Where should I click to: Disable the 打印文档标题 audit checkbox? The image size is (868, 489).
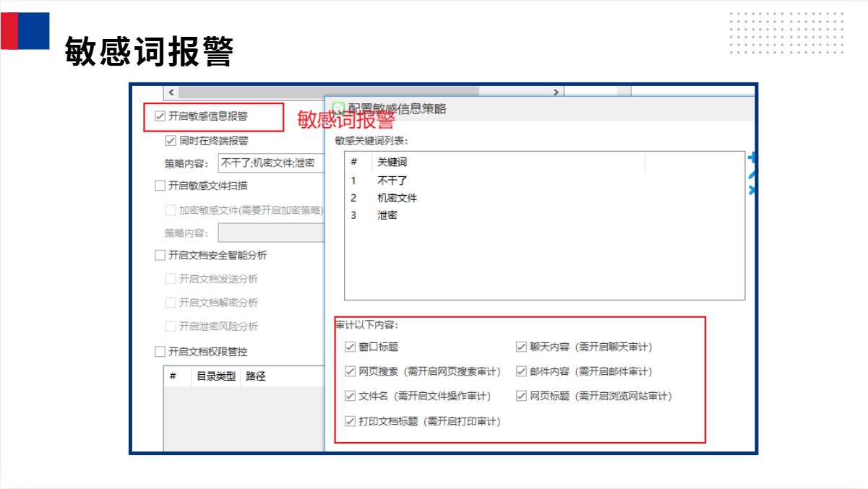tap(351, 421)
